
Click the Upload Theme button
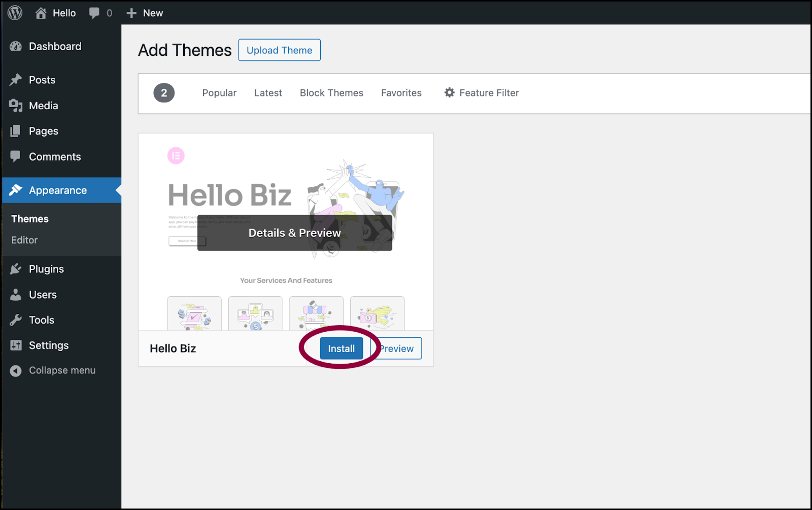click(280, 50)
